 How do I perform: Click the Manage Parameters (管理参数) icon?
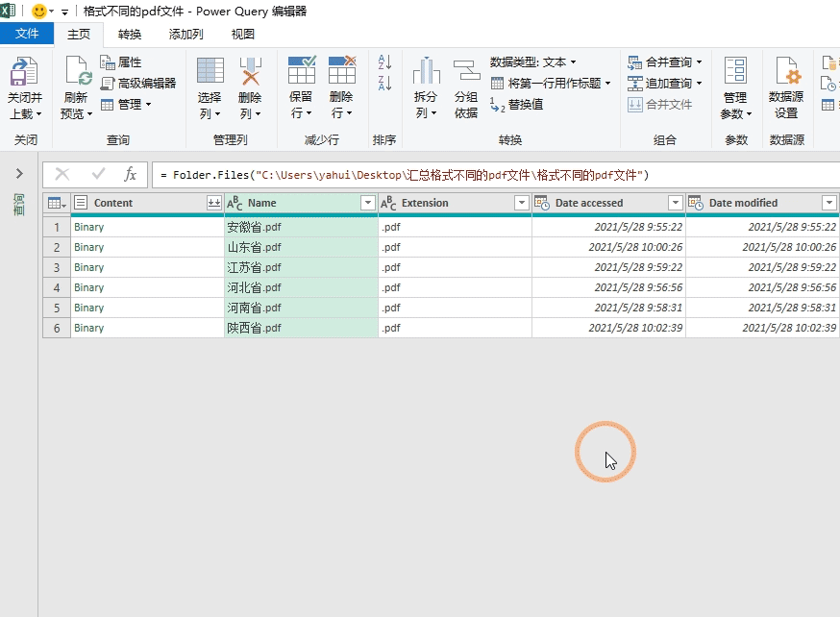click(x=735, y=71)
